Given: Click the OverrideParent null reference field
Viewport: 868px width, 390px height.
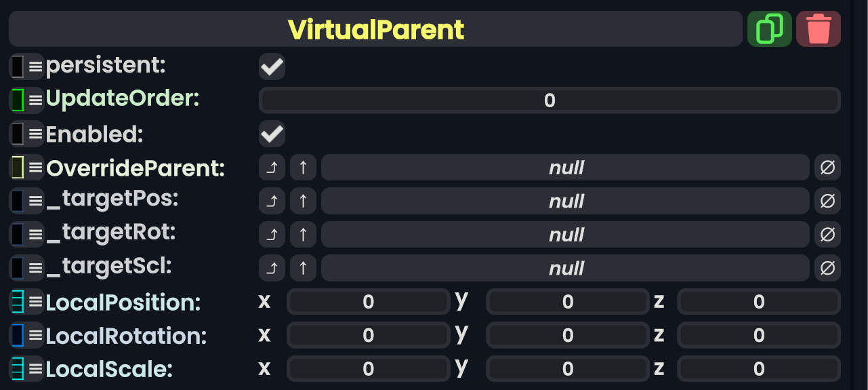Looking at the screenshot, I should coord(565,168).
